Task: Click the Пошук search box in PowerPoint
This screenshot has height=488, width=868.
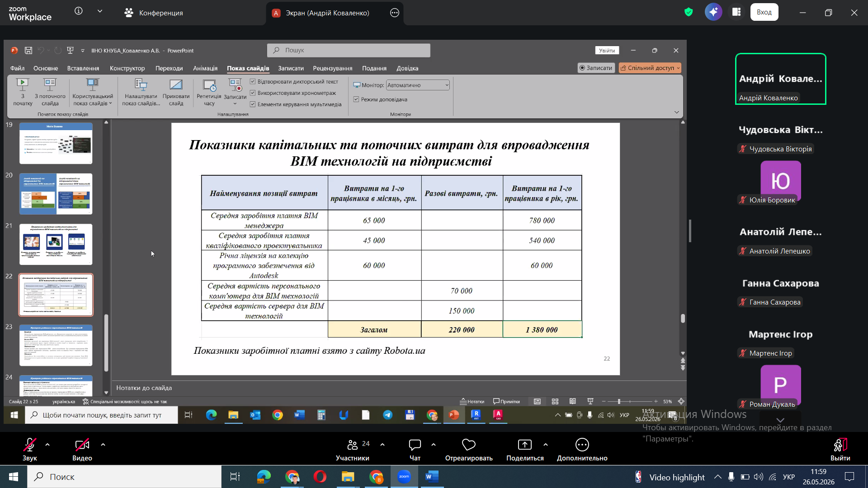Action: (x=349, y=50)
